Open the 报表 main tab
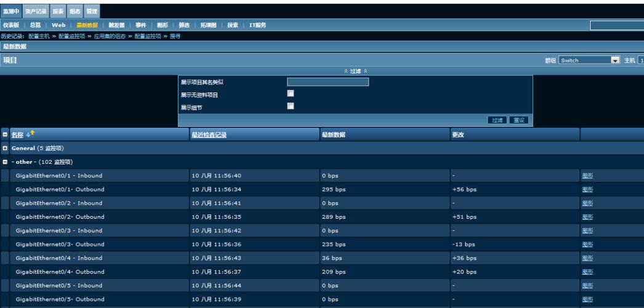Screen dimensions: 644x308 point(58,11)
